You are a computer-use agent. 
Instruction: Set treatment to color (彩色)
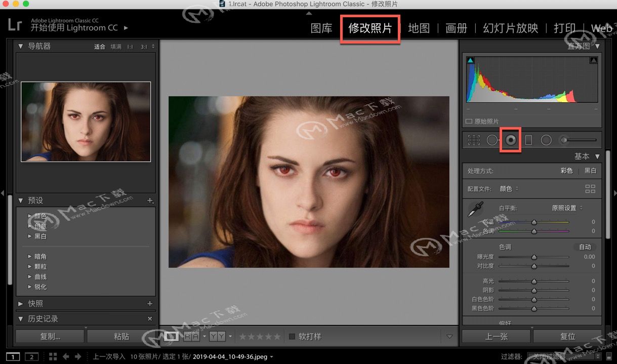[x=566, y=171]
